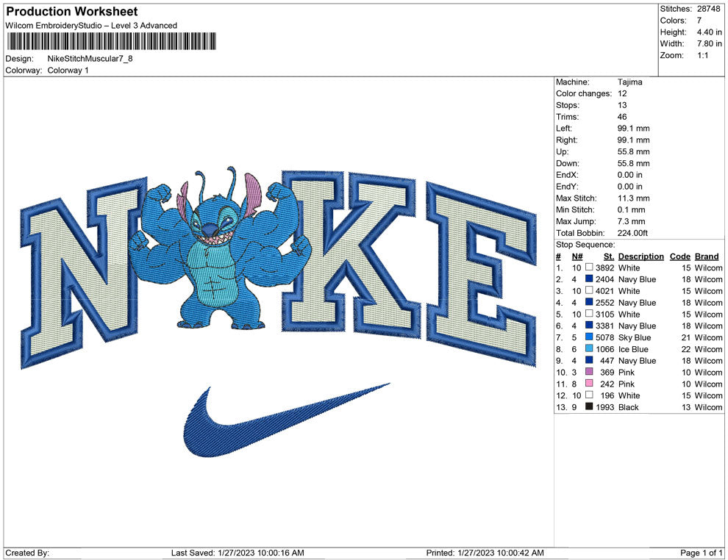Click the white swatch in stop row 1
The image size is (728, 560).
click(589, 268)
